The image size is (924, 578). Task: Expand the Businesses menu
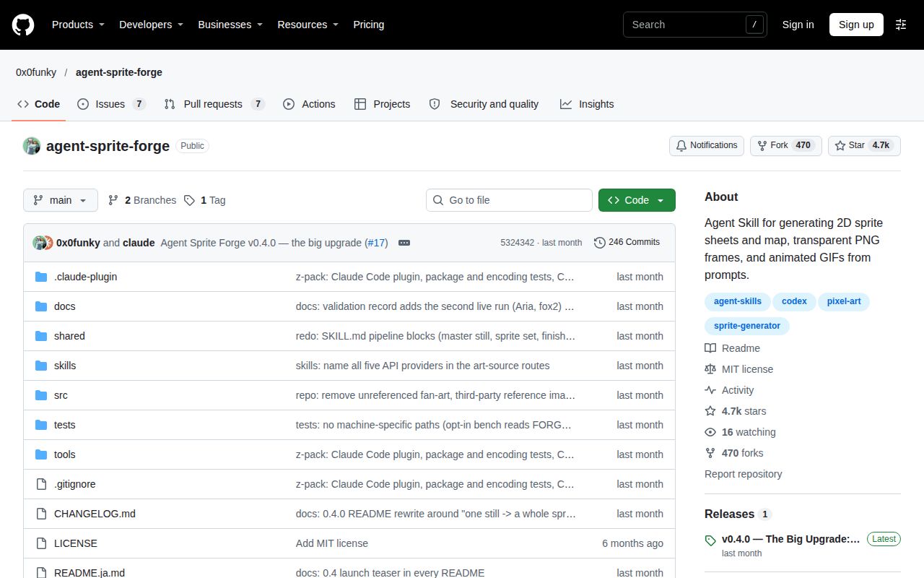coord(230,25)
